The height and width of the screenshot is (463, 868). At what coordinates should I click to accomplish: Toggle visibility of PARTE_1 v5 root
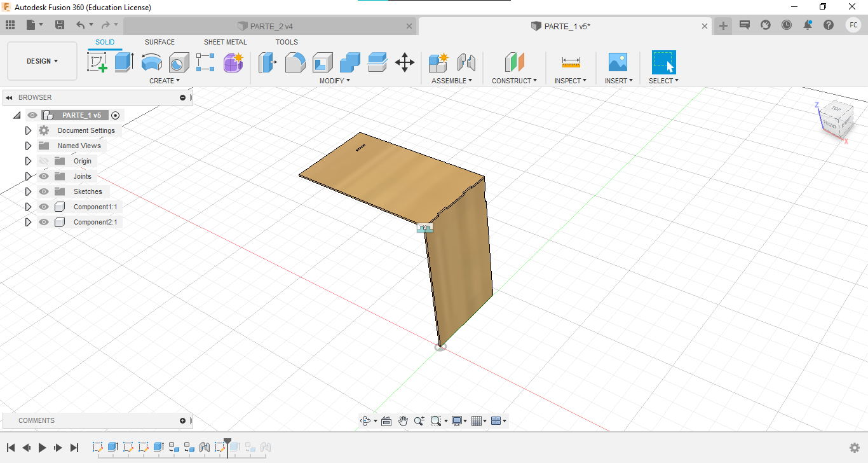pos(32,115)
